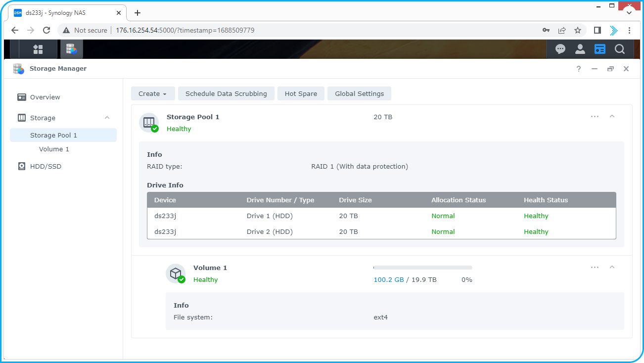
Task: Open the widgets panel icon
Action: (599, 49)
